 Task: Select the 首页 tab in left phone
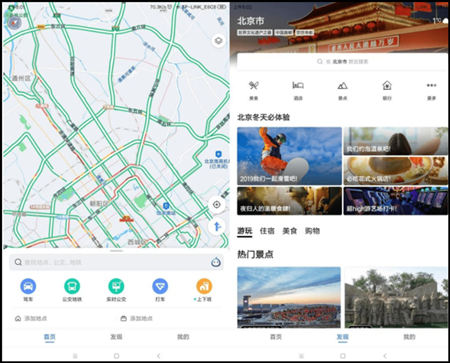coord(50,337)
